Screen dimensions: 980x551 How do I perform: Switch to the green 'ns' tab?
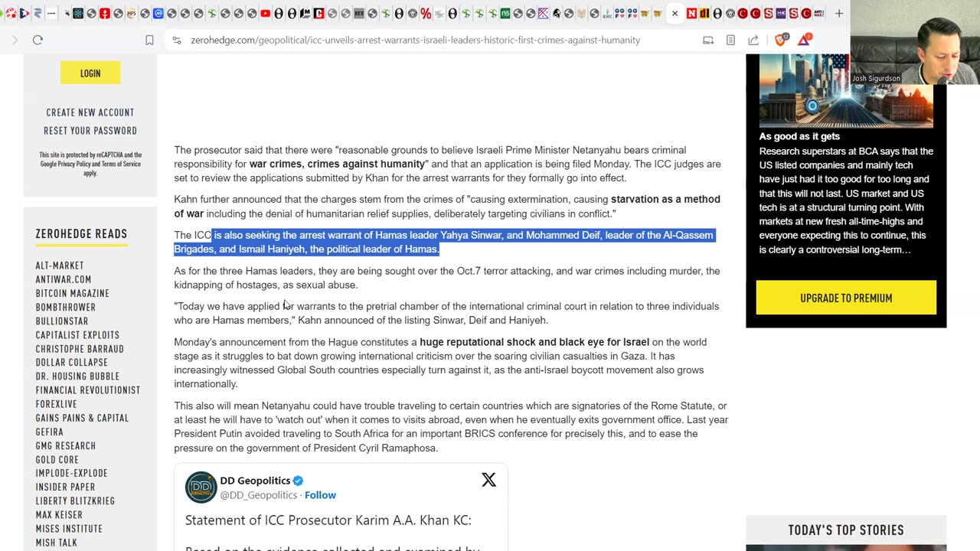[505, 13]
